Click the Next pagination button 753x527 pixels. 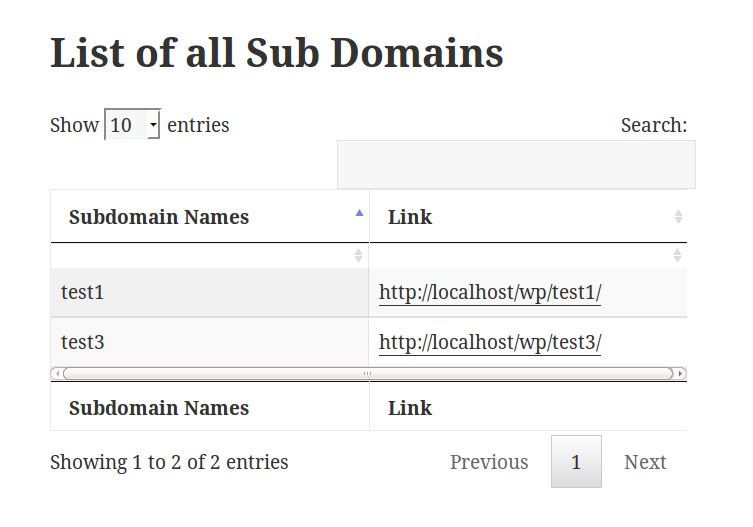pyautogui.click(x=645, y=462)
